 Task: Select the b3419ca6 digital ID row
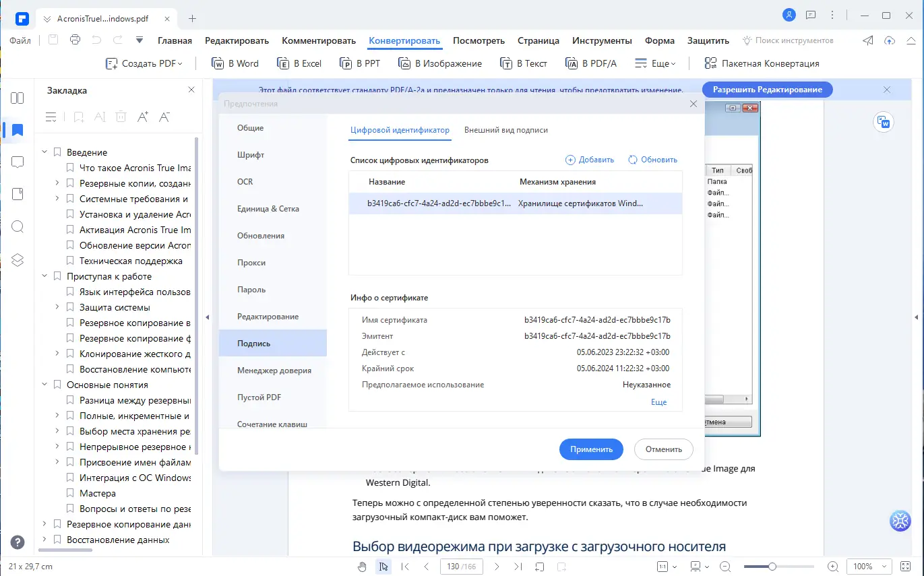pyautogui.click(x=516, y=203)
